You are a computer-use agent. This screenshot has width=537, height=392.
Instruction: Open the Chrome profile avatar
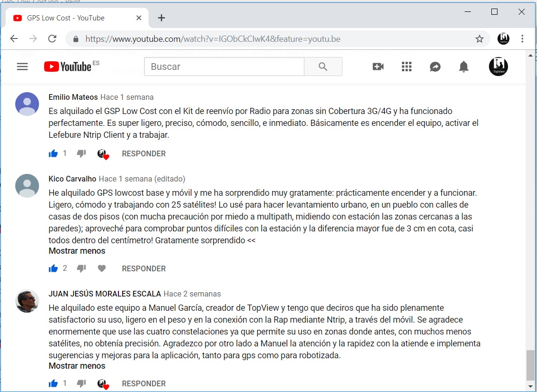[503, 38]
